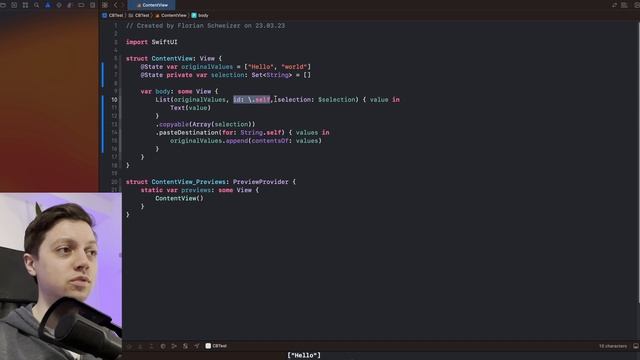The height and width of the screenshot is (360, 640).
Task: Open the CBTest project breadcrumb
Action: (x=113, y=16)
